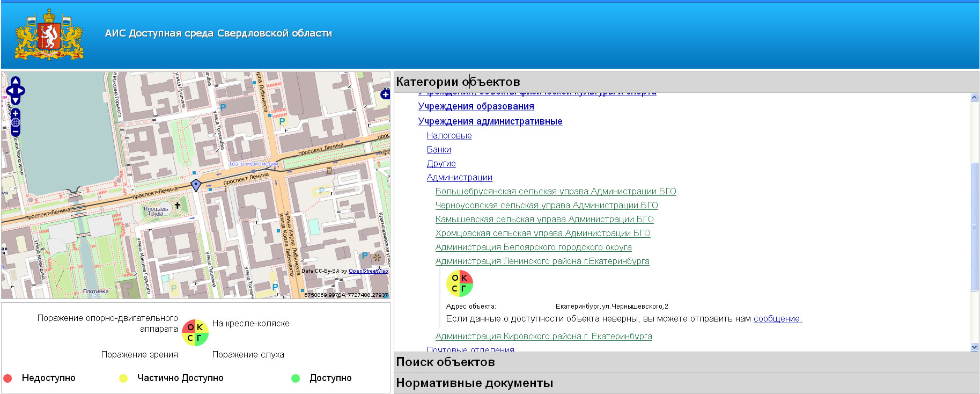Click the Поражение слуха legend label

[248, 355]
